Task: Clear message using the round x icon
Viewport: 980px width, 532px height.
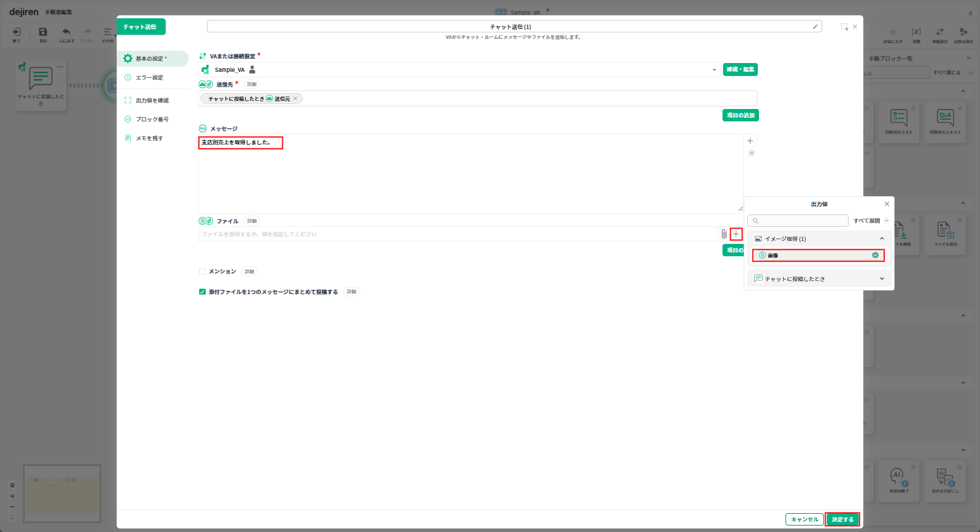Action: [751, 153]
